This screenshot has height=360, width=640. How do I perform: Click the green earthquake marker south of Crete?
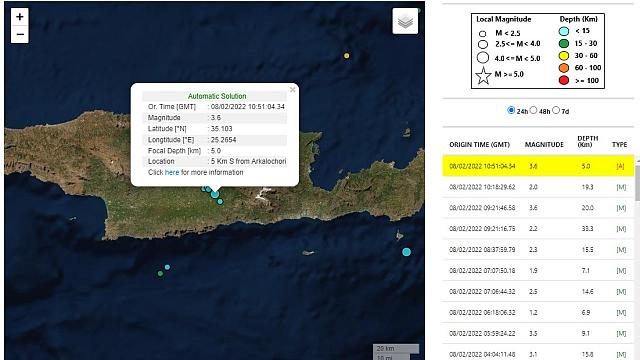160,273
